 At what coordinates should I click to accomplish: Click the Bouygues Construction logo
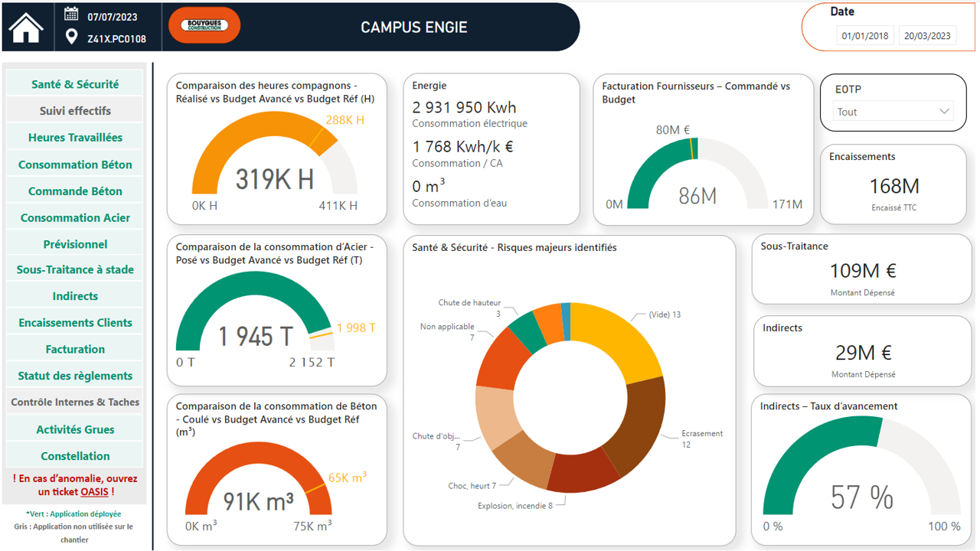tap(204, 25)
